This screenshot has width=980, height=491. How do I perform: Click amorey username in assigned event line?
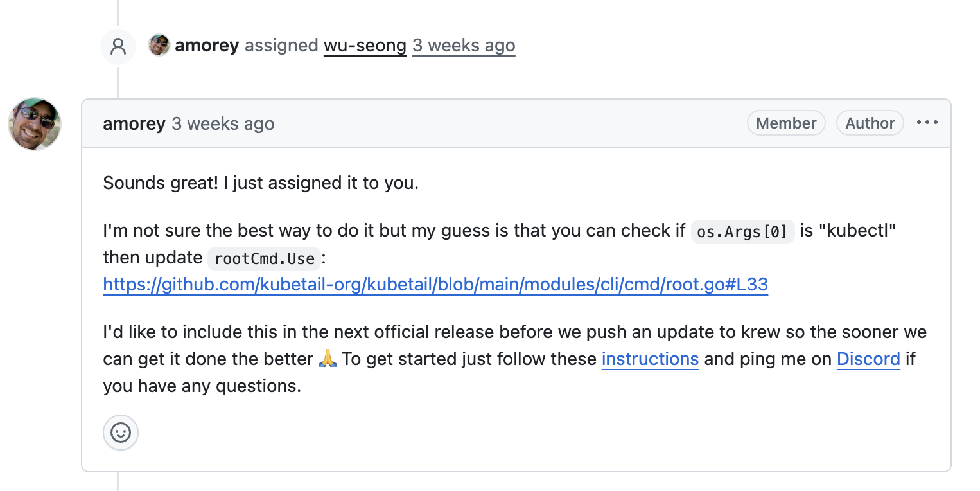[207, 46]
